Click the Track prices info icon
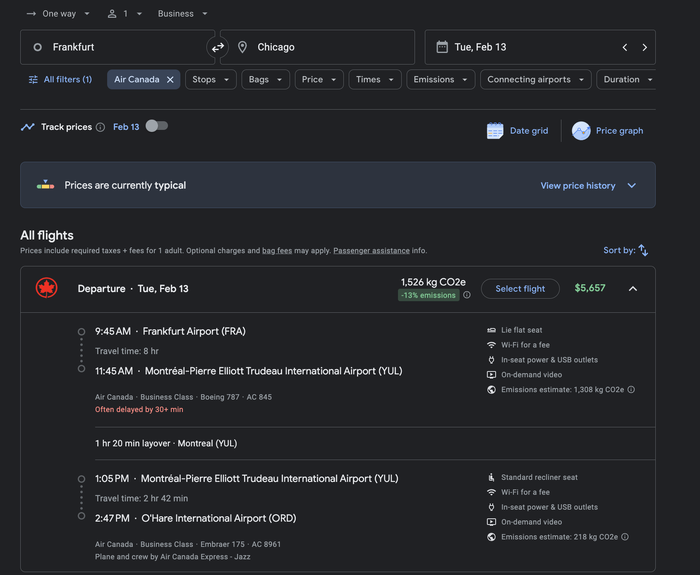 pyautogui.click(x=100, y=127)
